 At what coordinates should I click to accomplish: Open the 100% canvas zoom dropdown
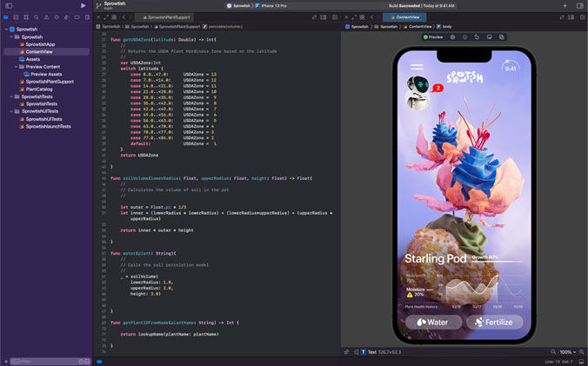[x=568, y=352]
